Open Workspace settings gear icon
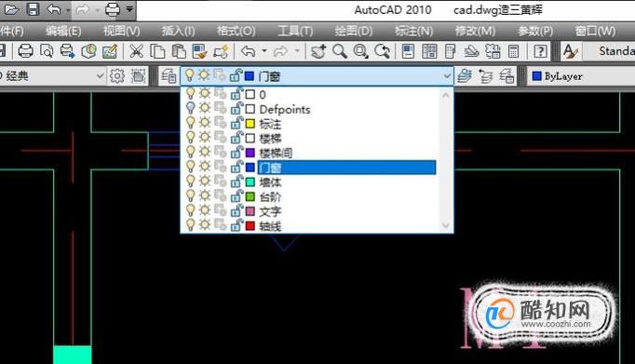The width and height of the screenshot is (635, 364). point(117,75)
